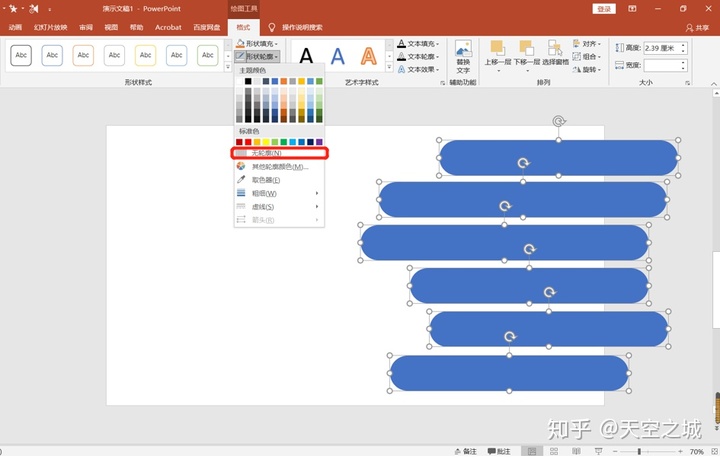Click the 70% zoom level

696,452
